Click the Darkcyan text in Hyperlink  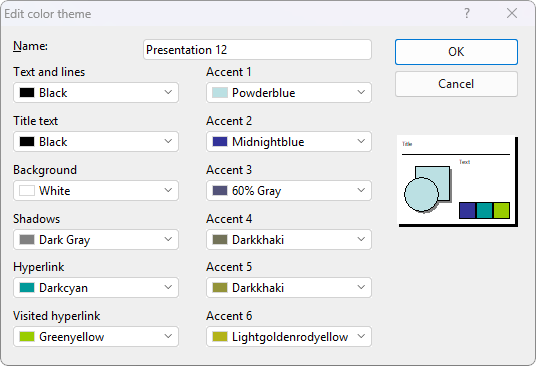pyautogui.click(x=63, y=288)
